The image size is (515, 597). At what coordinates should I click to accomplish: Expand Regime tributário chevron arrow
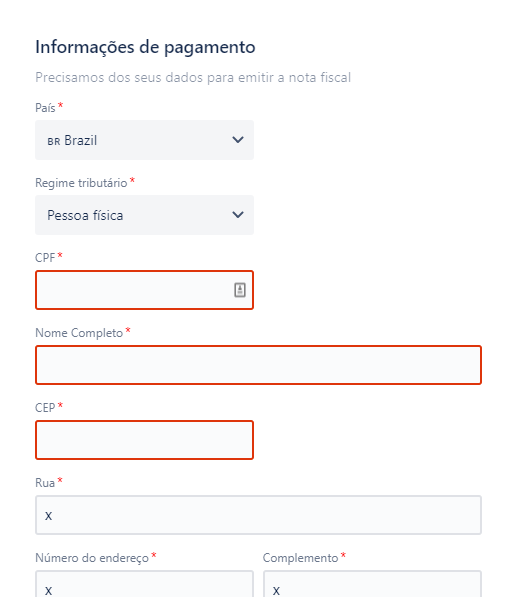coord(238,215)
